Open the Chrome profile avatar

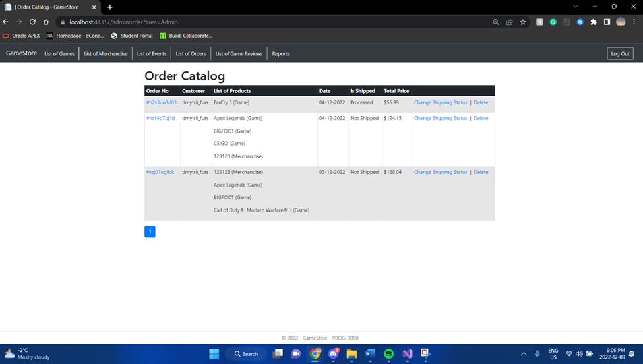[621, 22]
